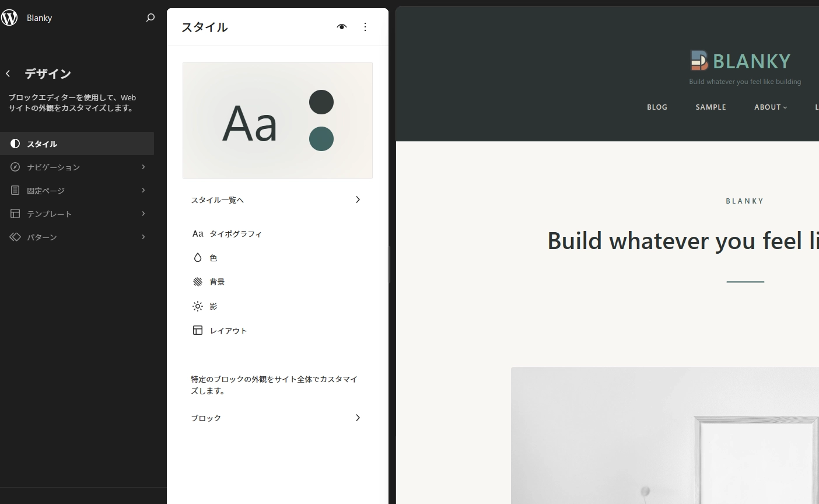The image size is (819, 504).
Task: Open the ブロック customization section
Action: [276, 418]
